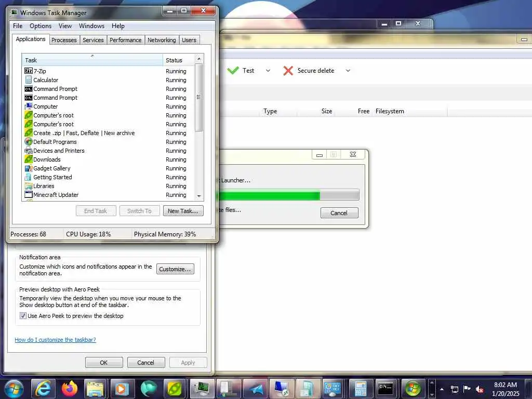The width and height of the screenshot is (532, 399).
Task: Open Windows Media Player taskbar icon
Action: coord(122,389)
